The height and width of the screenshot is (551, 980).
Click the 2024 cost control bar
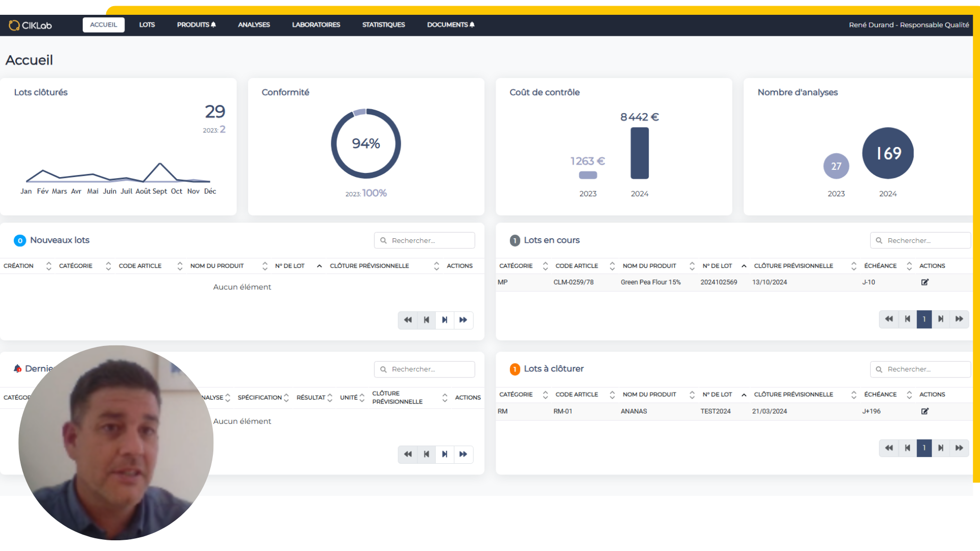pos(640,153)
